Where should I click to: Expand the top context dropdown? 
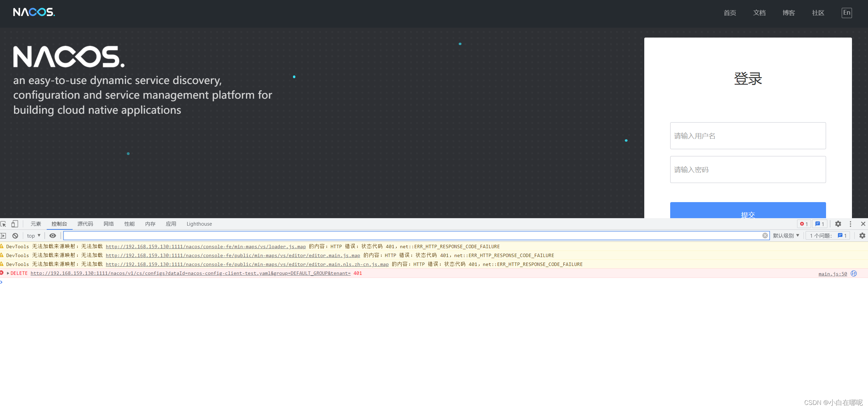click(34, 236)
